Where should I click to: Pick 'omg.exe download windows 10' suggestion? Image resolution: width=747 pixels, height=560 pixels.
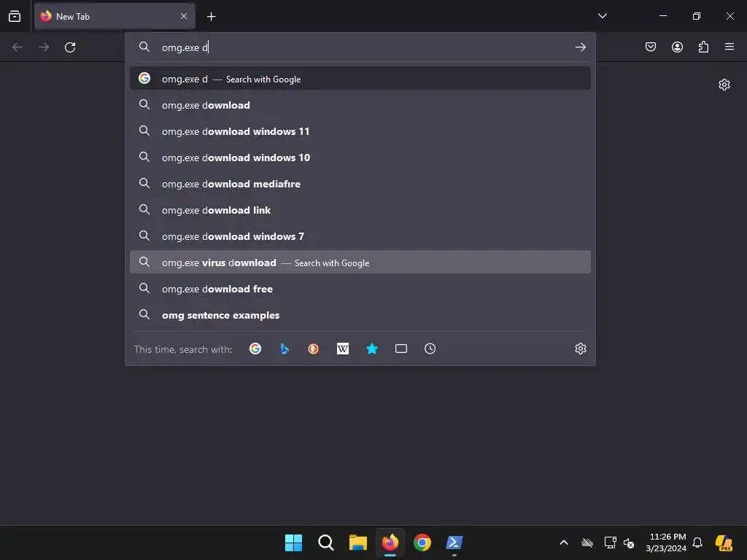click(360, 157)
